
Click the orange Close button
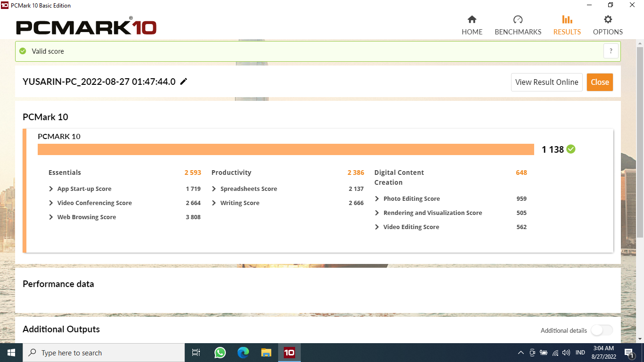[x=600, y=82]
